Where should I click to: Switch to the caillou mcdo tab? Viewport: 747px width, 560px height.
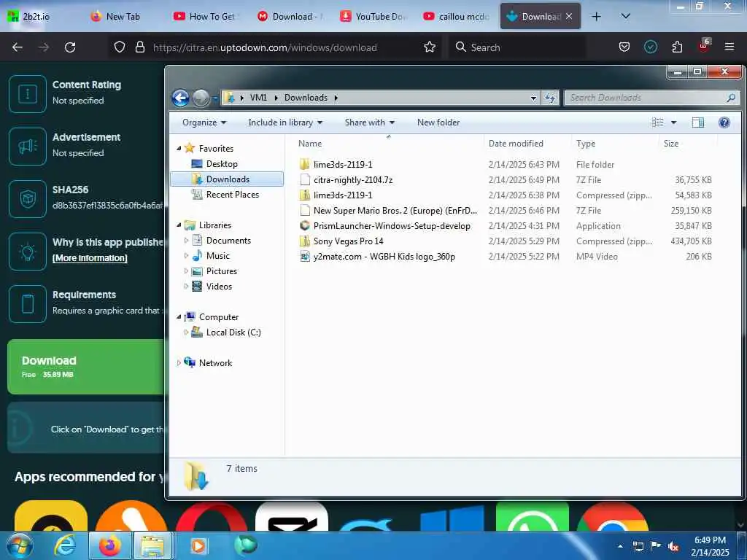tap(457, 16)
